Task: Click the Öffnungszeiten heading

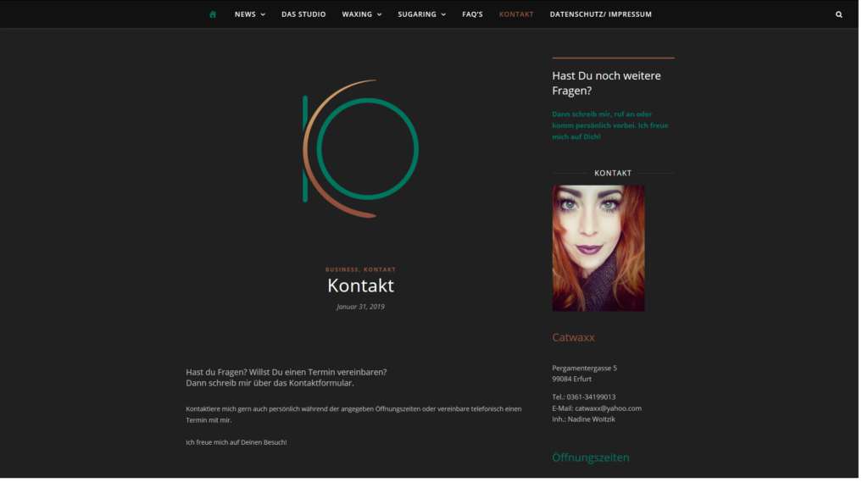Action: 590,457
